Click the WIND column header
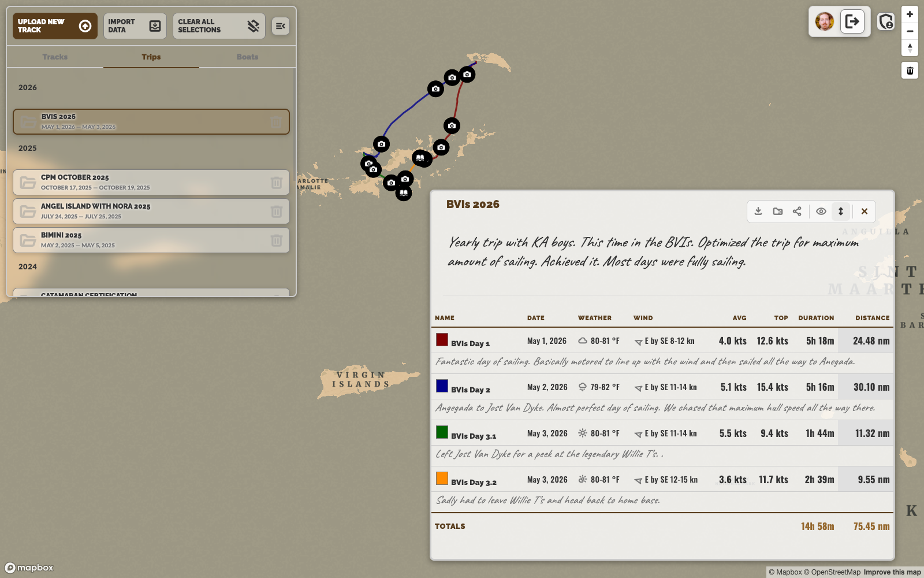The image size is (924, 578). click(x=643, y=318)
